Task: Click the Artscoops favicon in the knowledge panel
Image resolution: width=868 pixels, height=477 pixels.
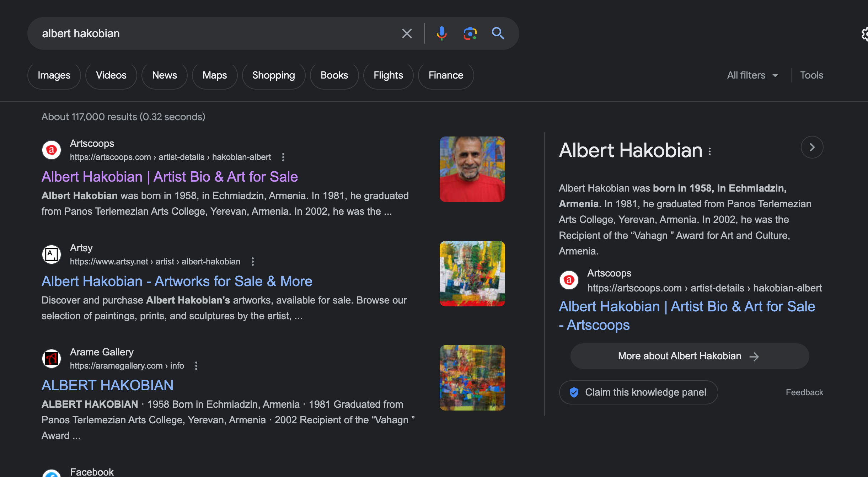Action: [569, 280]
